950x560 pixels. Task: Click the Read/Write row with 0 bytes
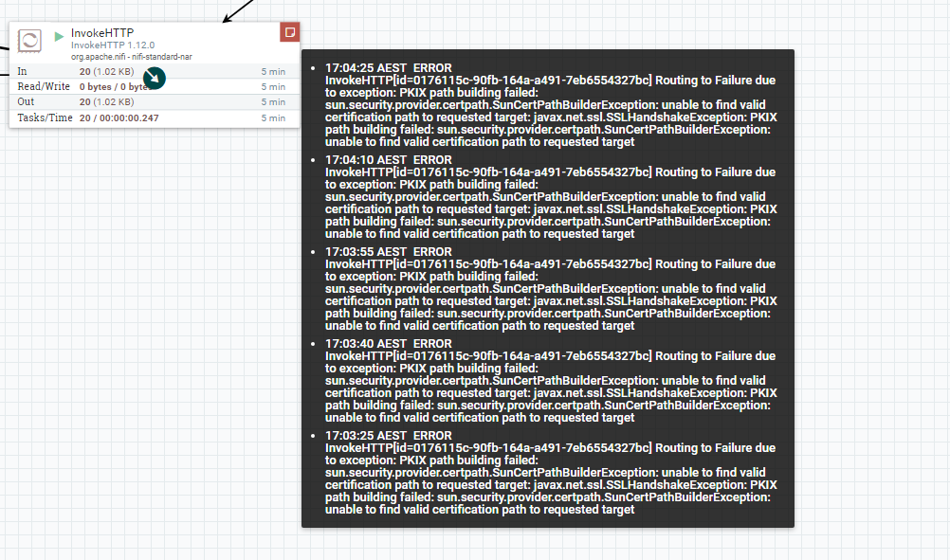point(155,86)
